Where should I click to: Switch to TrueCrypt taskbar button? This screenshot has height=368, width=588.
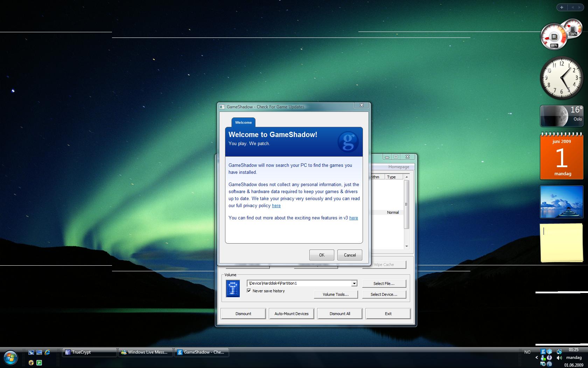coord(90,352)
